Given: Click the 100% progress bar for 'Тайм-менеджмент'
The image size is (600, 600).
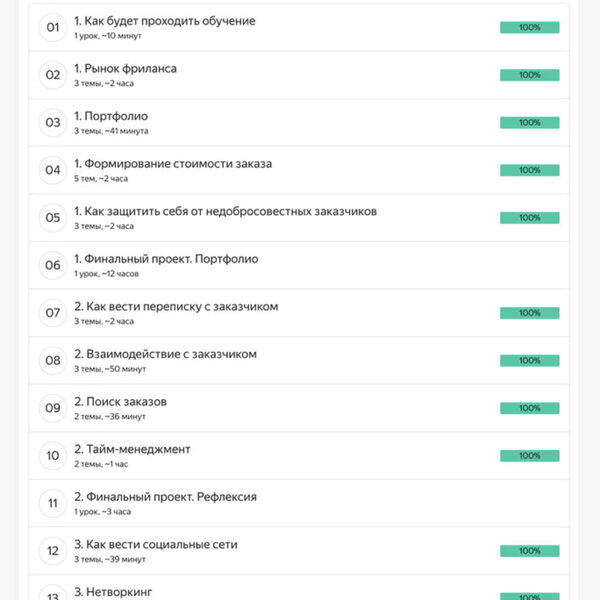Looking at the screenshot, I should [x=529, y=455].
